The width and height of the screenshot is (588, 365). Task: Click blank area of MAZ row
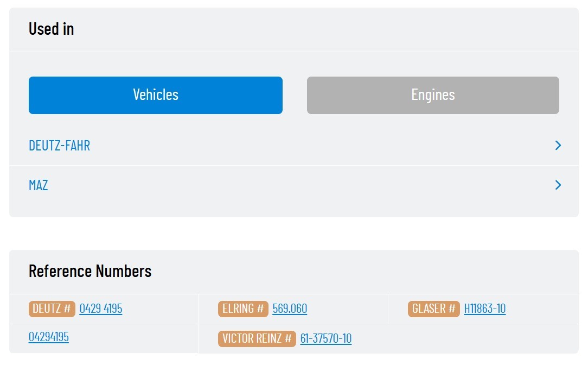point(300,185)
